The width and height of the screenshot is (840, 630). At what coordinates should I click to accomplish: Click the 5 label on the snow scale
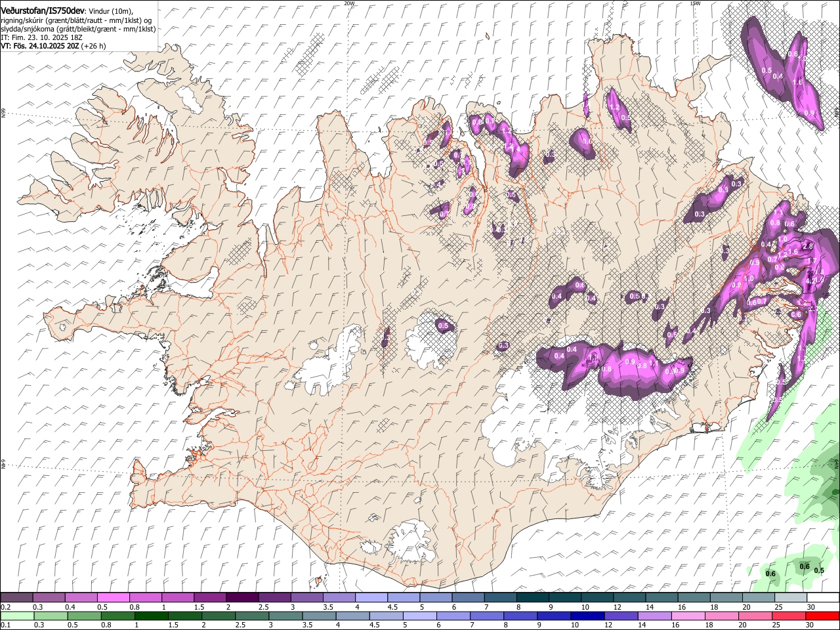pyautogui.click(x=421, y=607)
